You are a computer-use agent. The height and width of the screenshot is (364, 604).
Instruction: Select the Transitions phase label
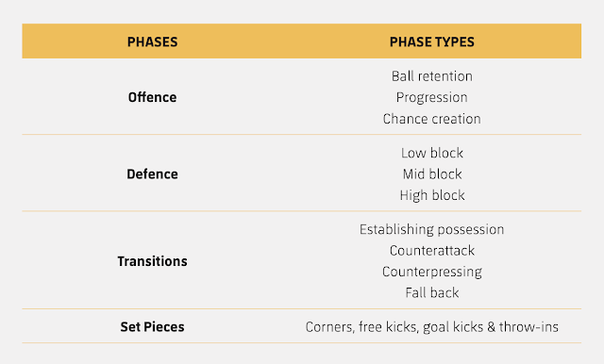tap(153, 261)
